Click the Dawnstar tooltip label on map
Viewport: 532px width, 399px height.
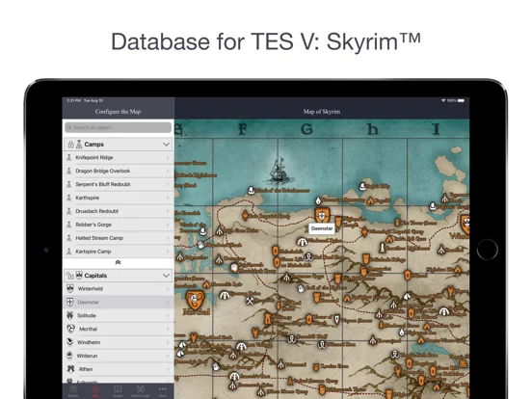coord(322,228)
